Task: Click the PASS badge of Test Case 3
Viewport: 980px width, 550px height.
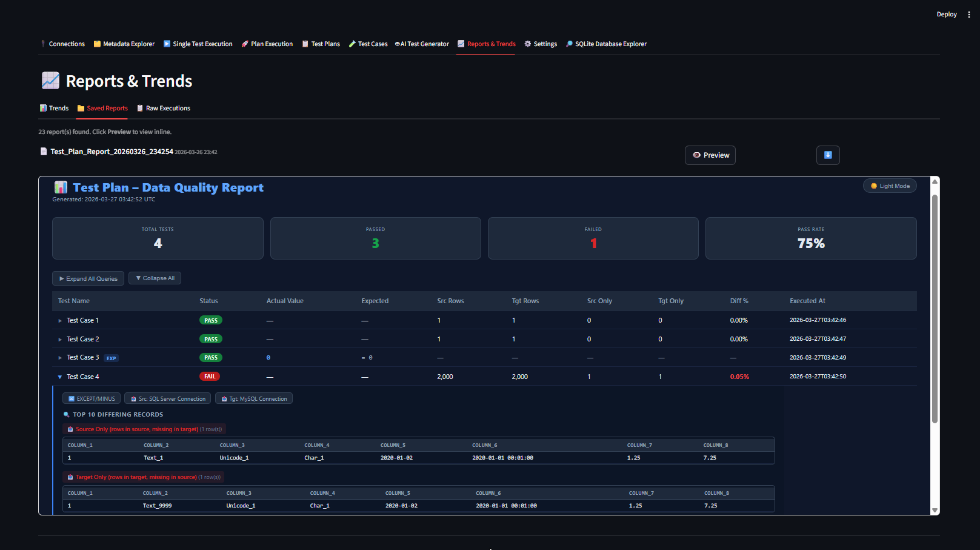Action: (x=211, y=358)
